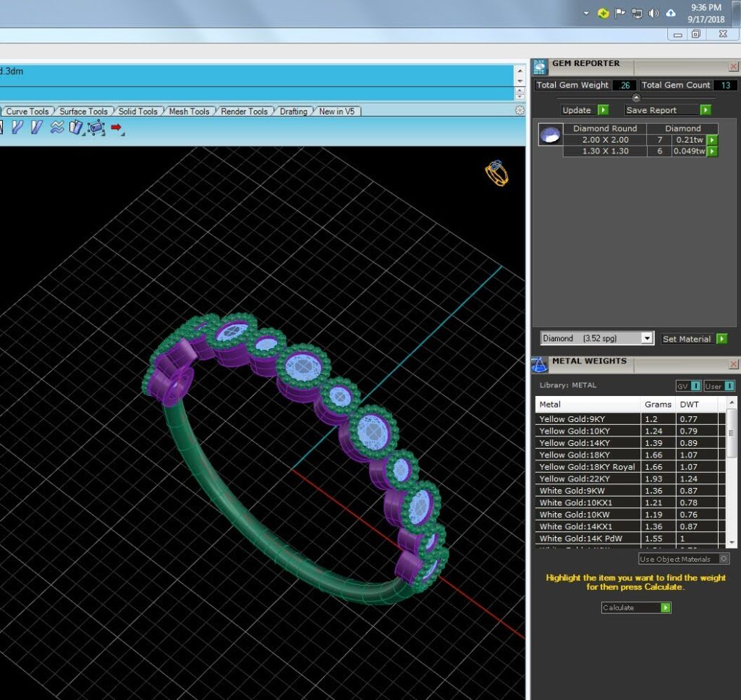The width and height of the screenshot is (741, 700).
Task: Close the Metal Weights panel
Action: (734, 364)
